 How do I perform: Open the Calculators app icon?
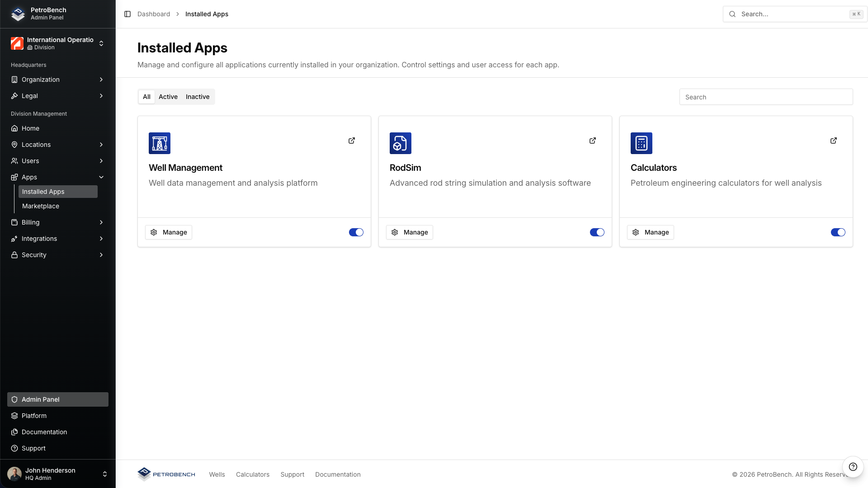[642, 143]
